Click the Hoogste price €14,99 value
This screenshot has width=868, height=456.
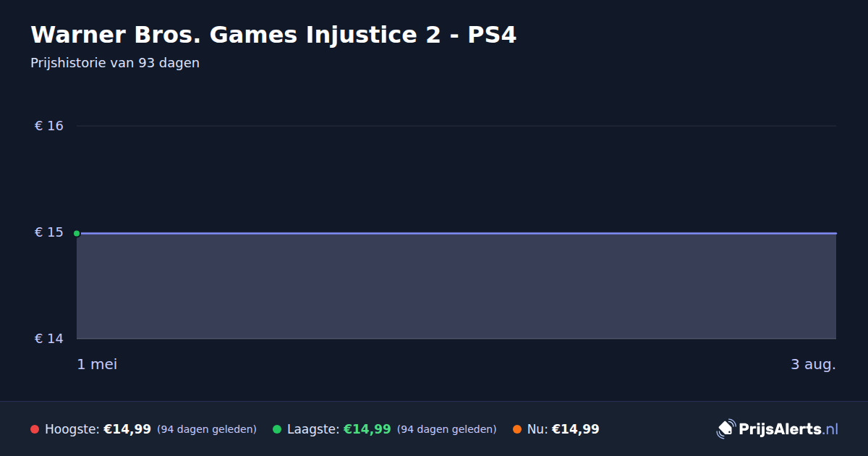coord(127,429)
